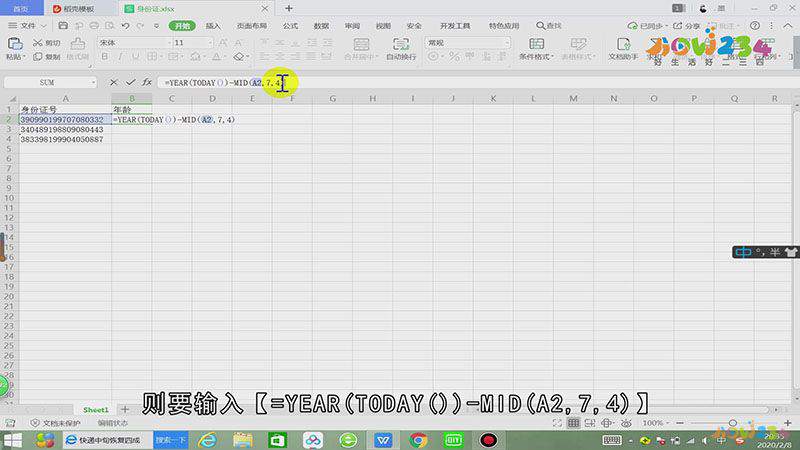800x450 pixels.
Task: Click the zoom in plus button
Action: pos(788,423)
